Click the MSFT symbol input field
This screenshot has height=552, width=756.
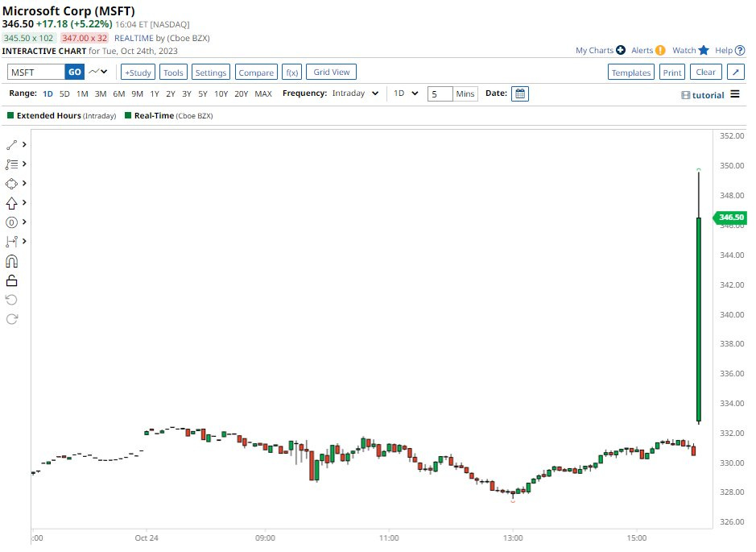tap(35, 73)
